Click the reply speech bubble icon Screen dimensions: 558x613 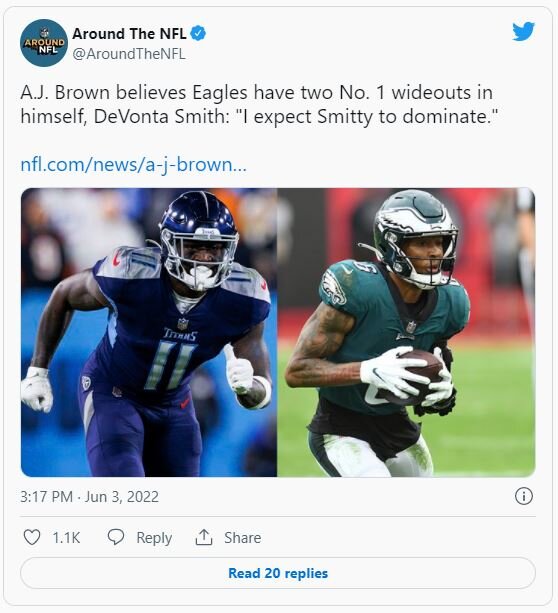coord(116,537)
